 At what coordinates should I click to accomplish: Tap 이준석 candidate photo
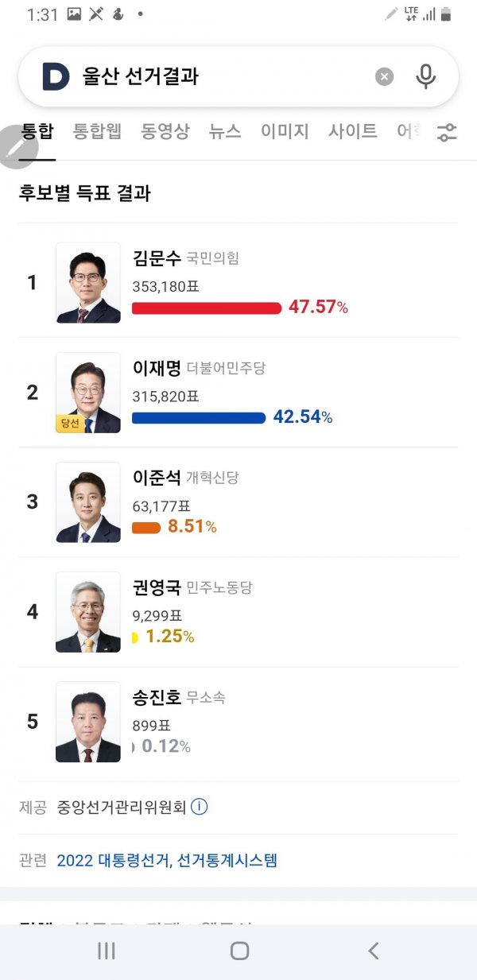click(88, 502)
